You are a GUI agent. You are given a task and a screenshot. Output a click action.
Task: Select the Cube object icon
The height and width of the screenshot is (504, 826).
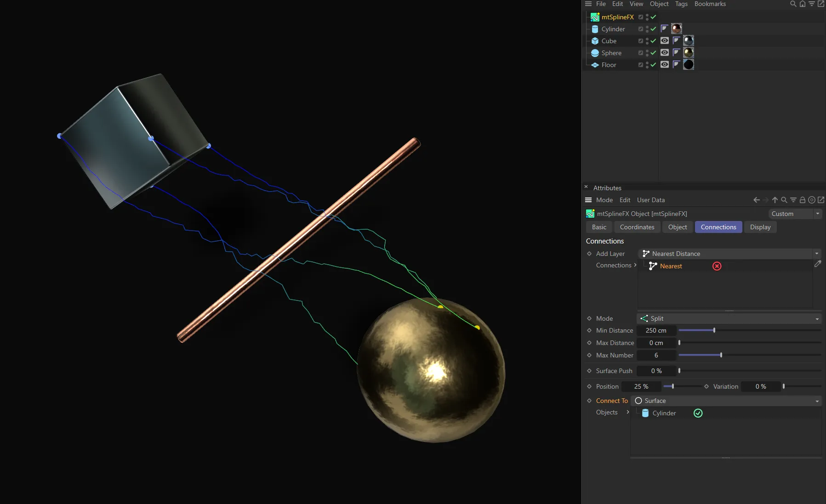595,40
